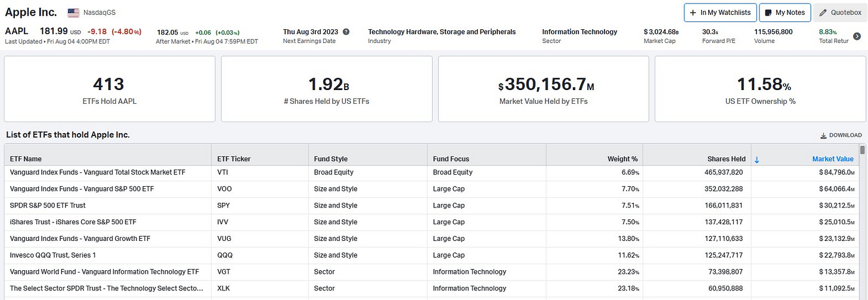Screen dimensions: 868x300
Task: Click ticker IVV
Action: point(224,222)
